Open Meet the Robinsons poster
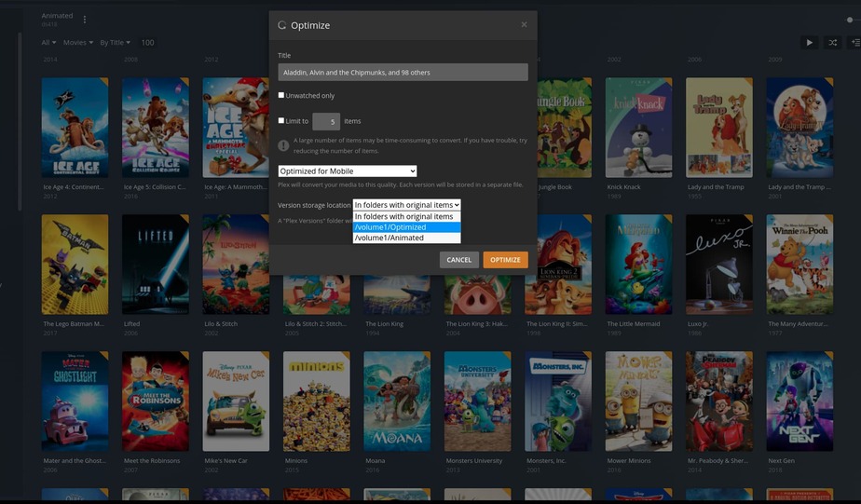This screenshot has height=504, width=861. 156,402
